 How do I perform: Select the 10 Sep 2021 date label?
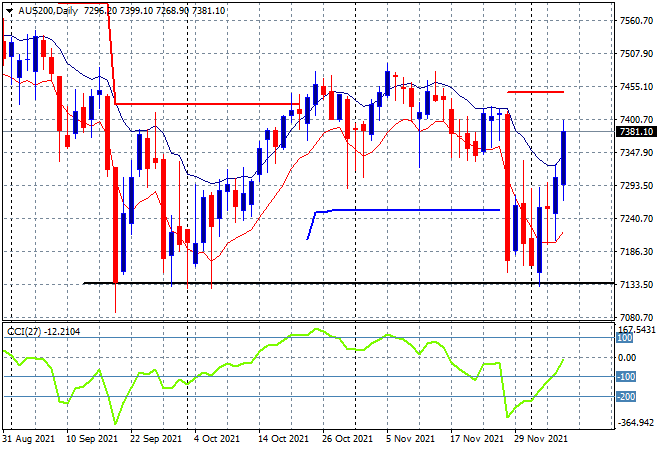click(x=92, y=439)
